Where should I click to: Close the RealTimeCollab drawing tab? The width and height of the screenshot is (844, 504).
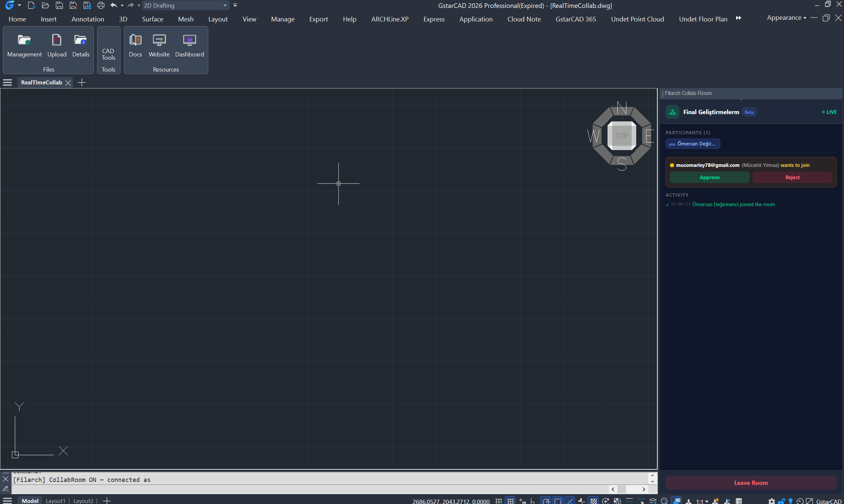[x=68, y=82]
